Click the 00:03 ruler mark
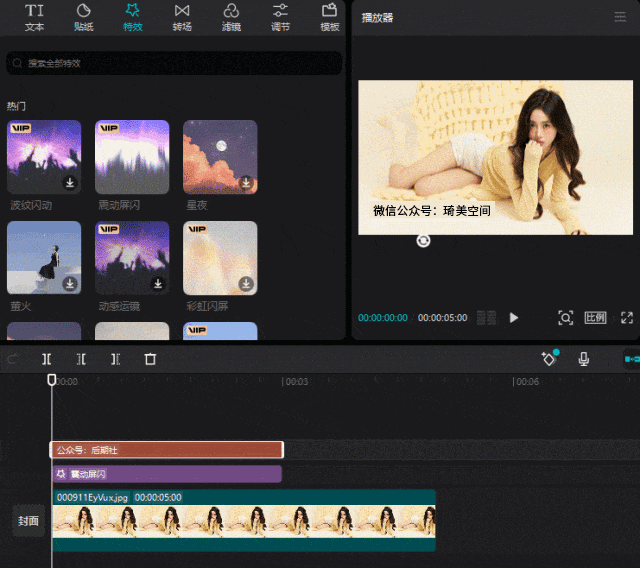The width and height of the screenshot is (640, 568). click(x=295, y=382)
